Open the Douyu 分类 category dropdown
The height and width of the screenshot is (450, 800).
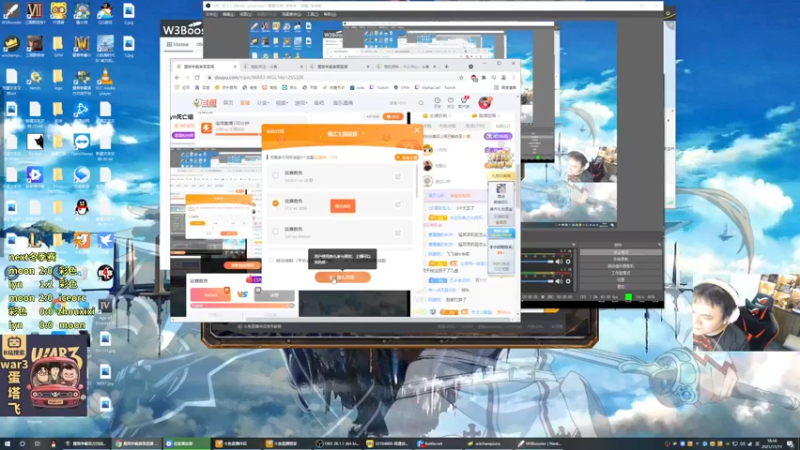pyautogui.click(x=263, y=103)
